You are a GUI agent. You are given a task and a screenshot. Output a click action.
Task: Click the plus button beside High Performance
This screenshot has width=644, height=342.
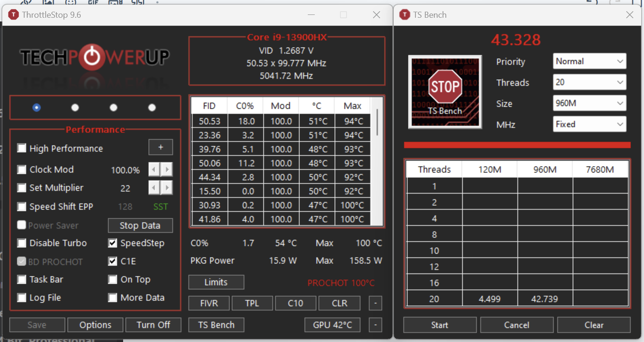click(x=160, y=147)
